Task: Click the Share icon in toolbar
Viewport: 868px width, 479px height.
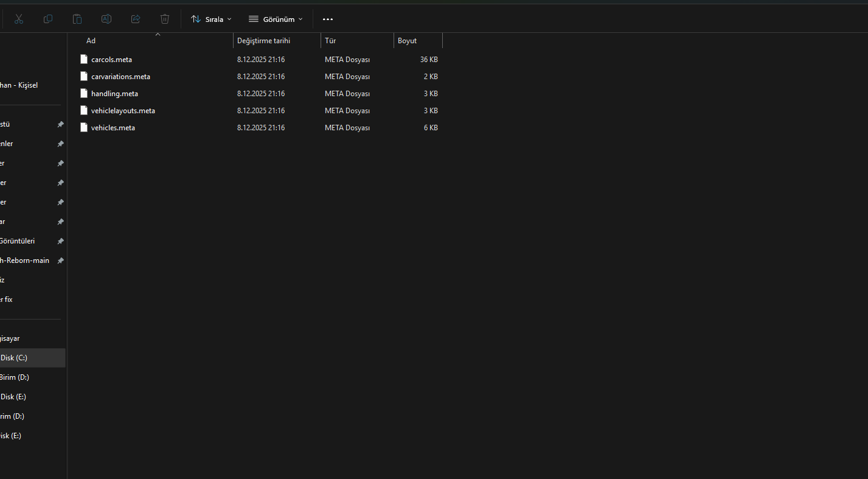Action: pos(136,19)
